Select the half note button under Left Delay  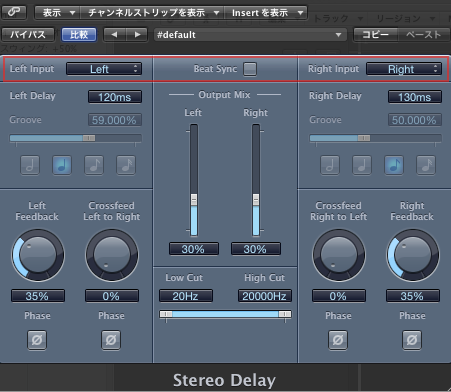click(30, 165)
